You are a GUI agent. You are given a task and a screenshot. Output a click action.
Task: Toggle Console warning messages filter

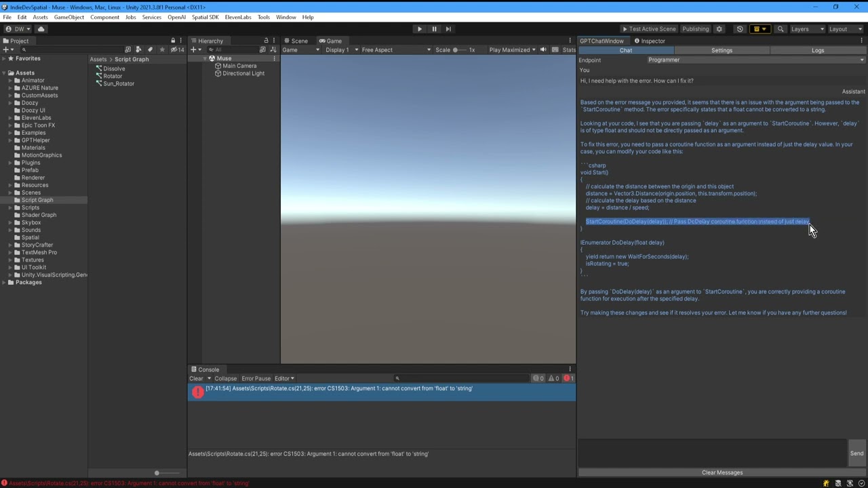coord(553,378)
